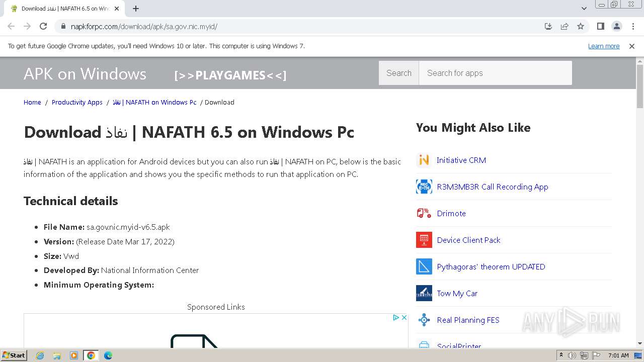Open R3M3MB3R Call Recording App link
644x362 pixels.
point(493,187)
